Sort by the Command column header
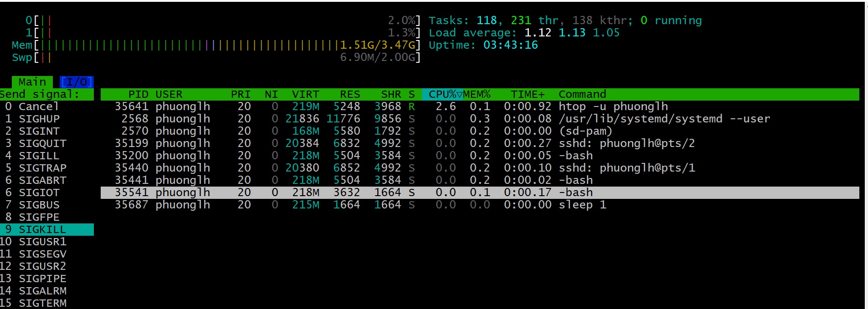This screenshot has width=868, height=309. (582, 94)
